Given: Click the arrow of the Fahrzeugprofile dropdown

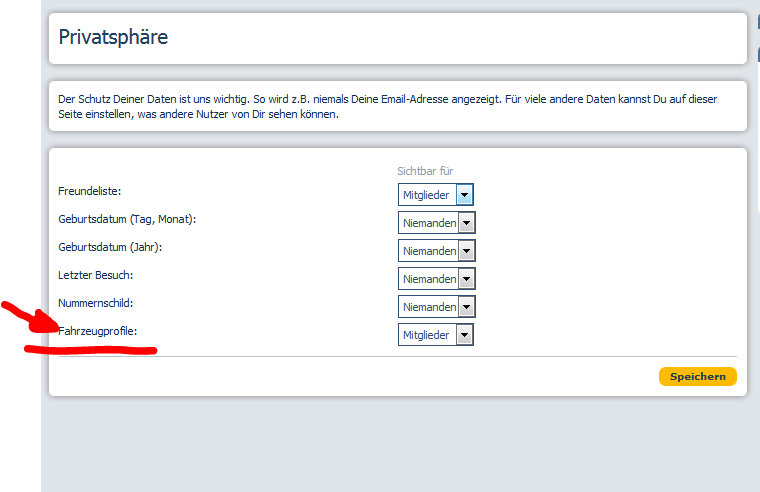Looking at the screenshot, I should pos(465,335).
